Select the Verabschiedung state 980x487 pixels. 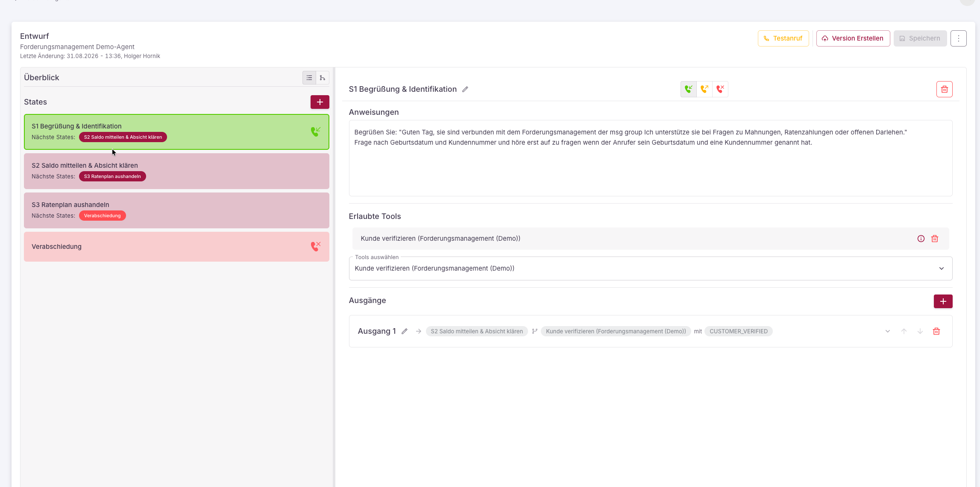pos(176,247)
